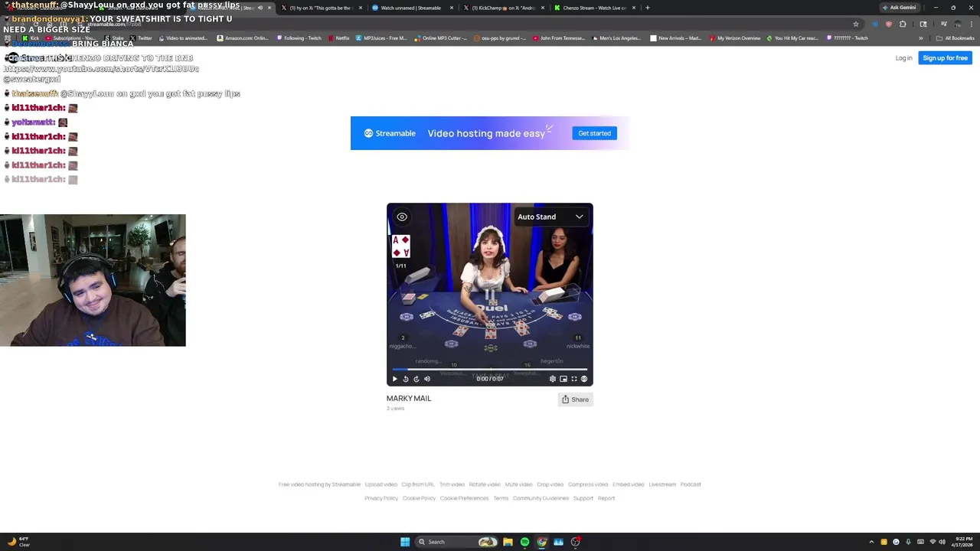Open the Online MP3 Cutter bookmark

[x=440, y=38]
